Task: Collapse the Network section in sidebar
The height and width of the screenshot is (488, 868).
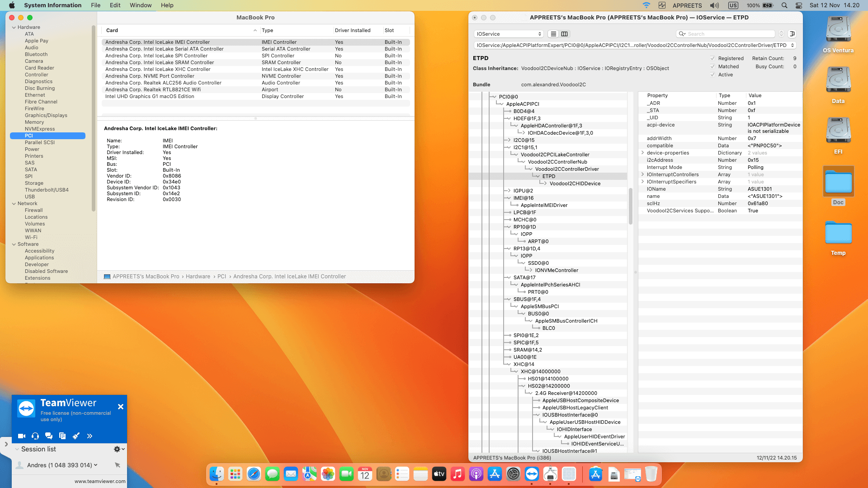Action: 14,204
